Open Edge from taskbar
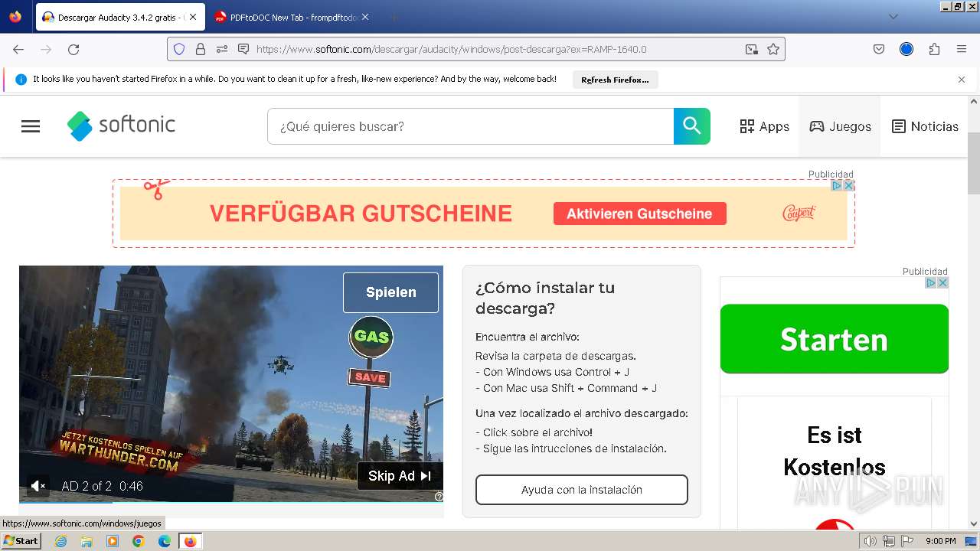The image size is (980, 551). [165, 541]
